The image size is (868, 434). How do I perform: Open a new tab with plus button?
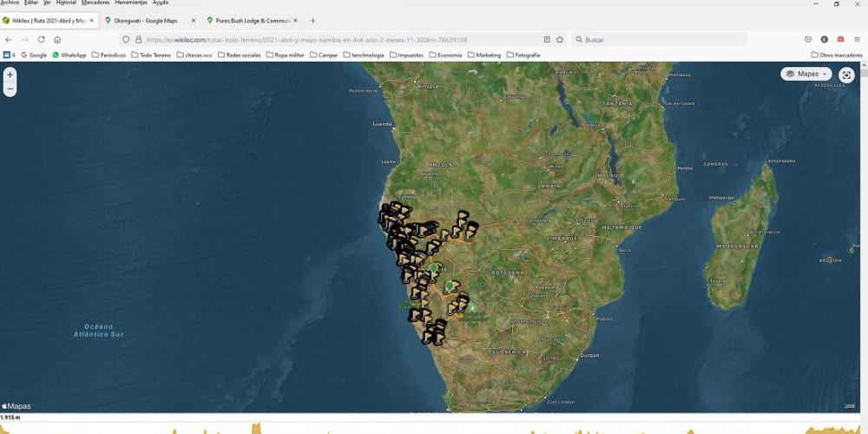tap(312, 21)
